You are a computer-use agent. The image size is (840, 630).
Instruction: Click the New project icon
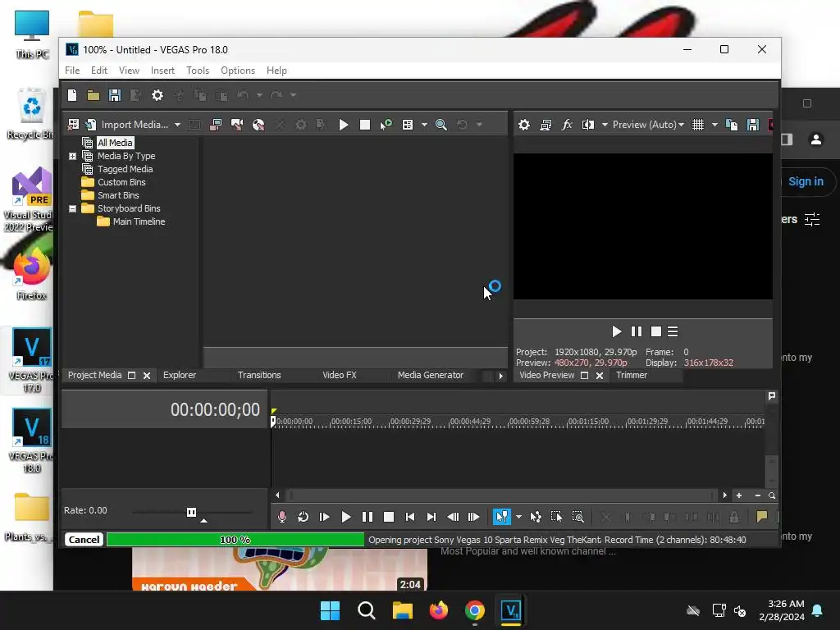pyautogui.click(x=72, y=95)
